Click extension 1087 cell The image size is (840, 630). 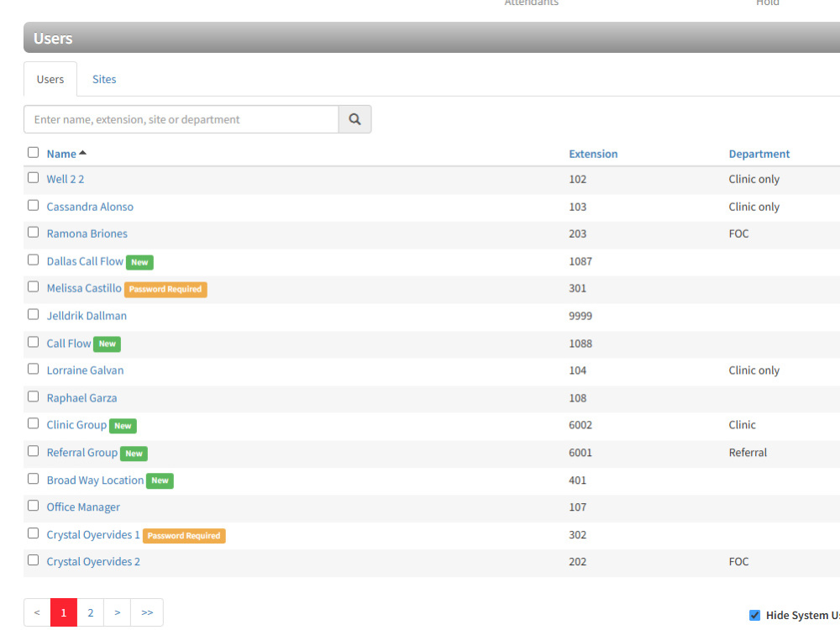(580, 261)
